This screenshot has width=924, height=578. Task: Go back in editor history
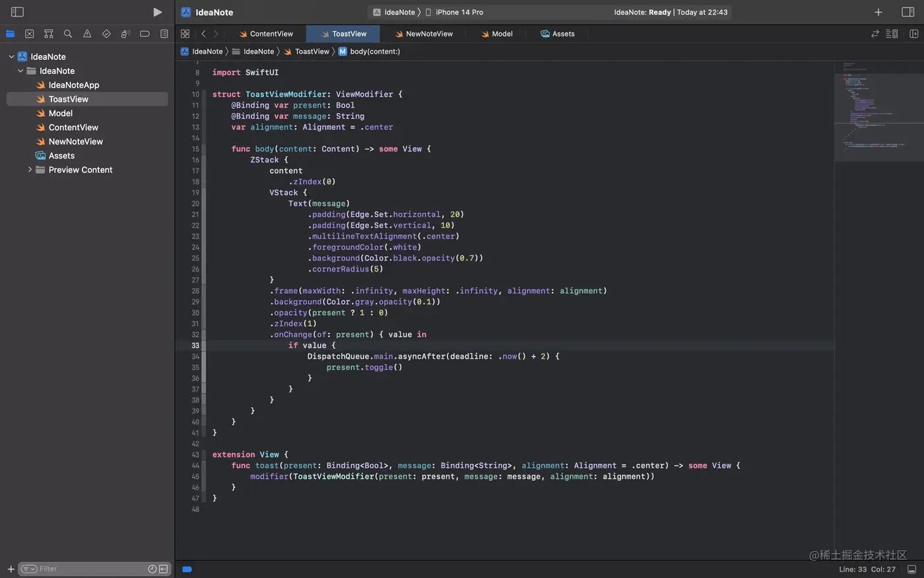click(203, 34)
